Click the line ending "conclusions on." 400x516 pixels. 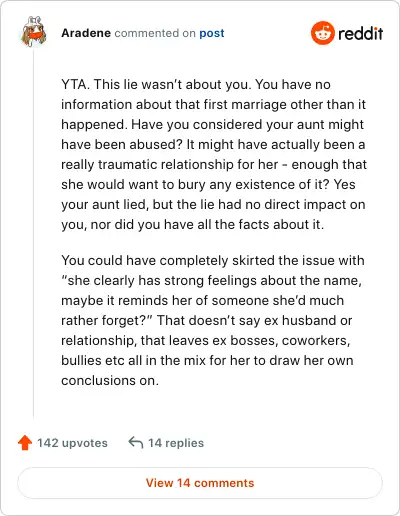pyautogui.click(x=110, y=380)
